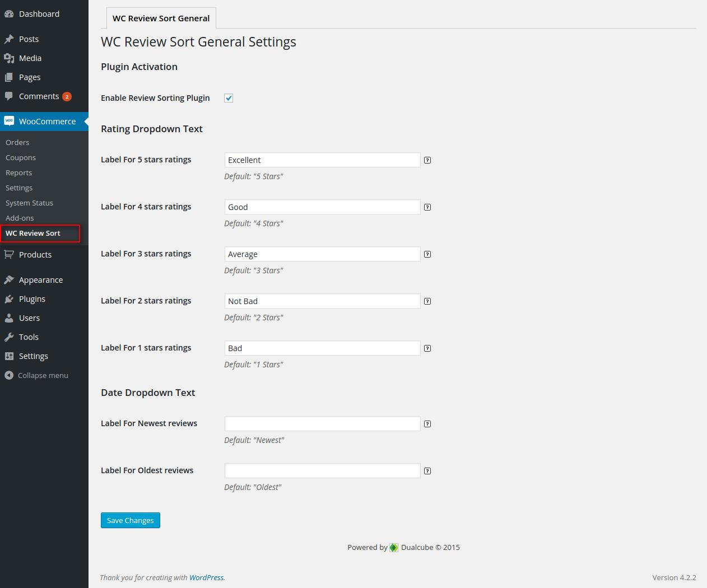Focus the 2 stars field containing Not Bad

[x=322, y=301]
